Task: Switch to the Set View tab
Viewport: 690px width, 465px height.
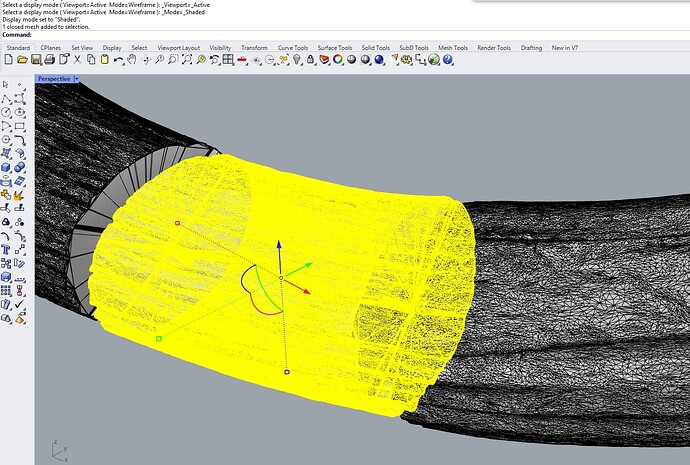Action: (82, 48)
